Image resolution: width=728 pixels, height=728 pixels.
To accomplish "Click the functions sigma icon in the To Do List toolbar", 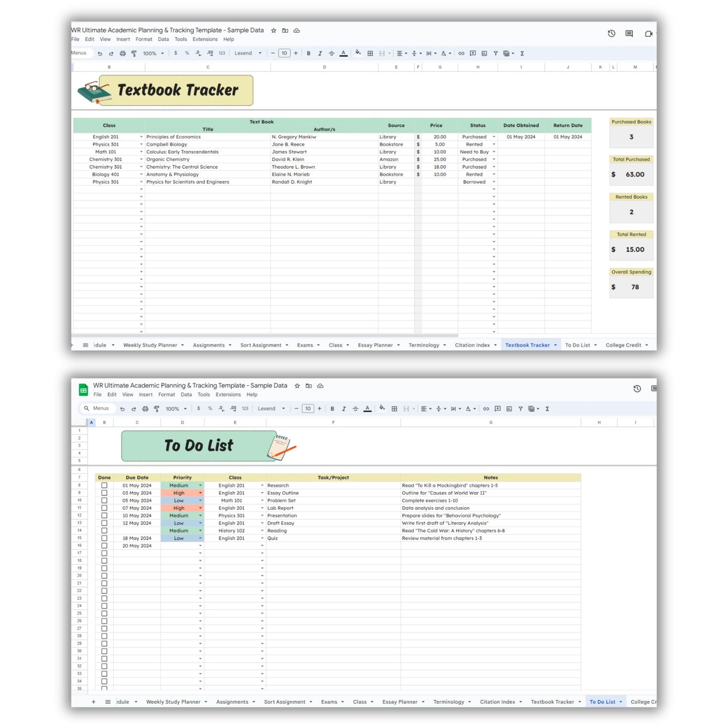I will 547,409.
